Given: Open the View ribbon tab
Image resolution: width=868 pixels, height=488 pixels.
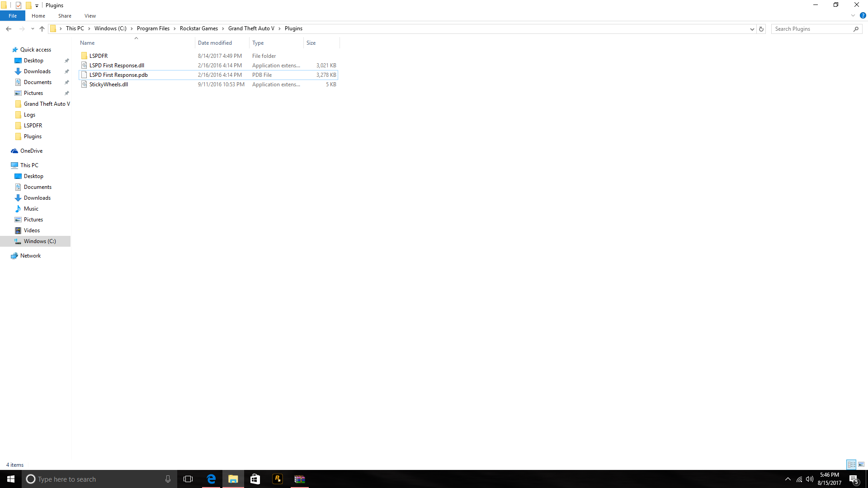Looking at the screenshot, I should tap(90, 16).
